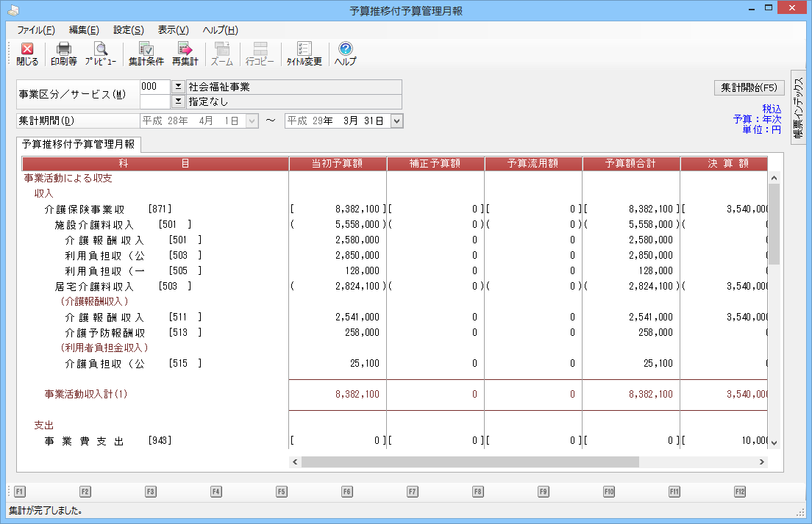Click the application icon in title bar
The image size is (812, 524).
(x=13, y=10)
